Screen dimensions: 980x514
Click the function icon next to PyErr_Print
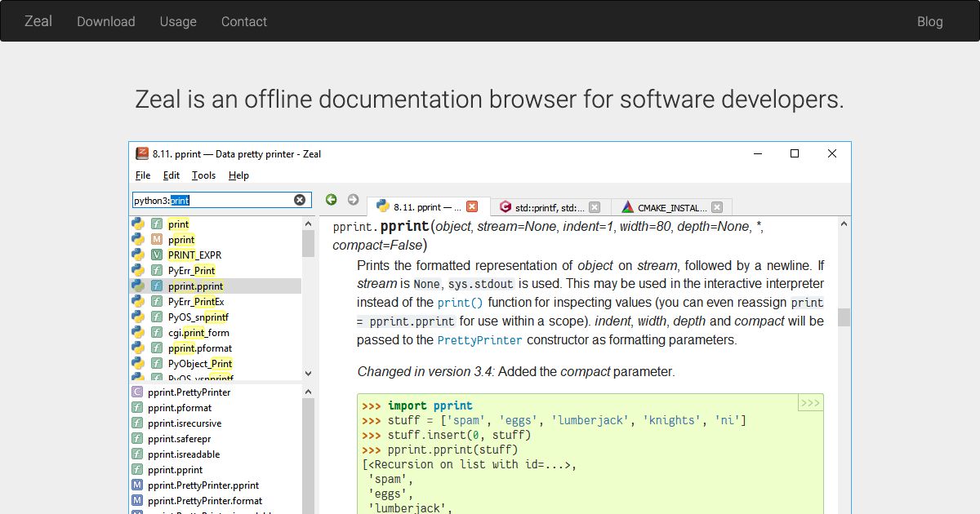[157, 270]
